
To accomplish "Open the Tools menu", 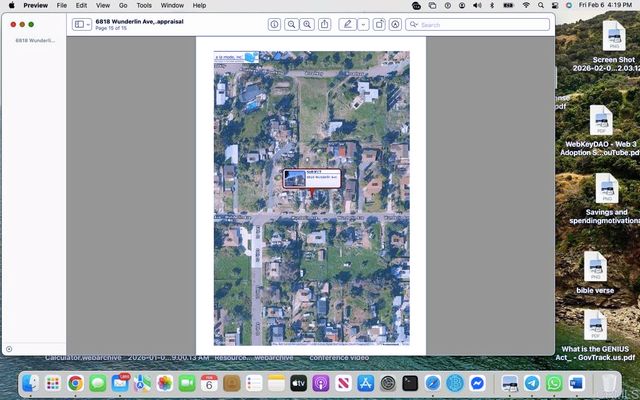I will click(144, 5).
